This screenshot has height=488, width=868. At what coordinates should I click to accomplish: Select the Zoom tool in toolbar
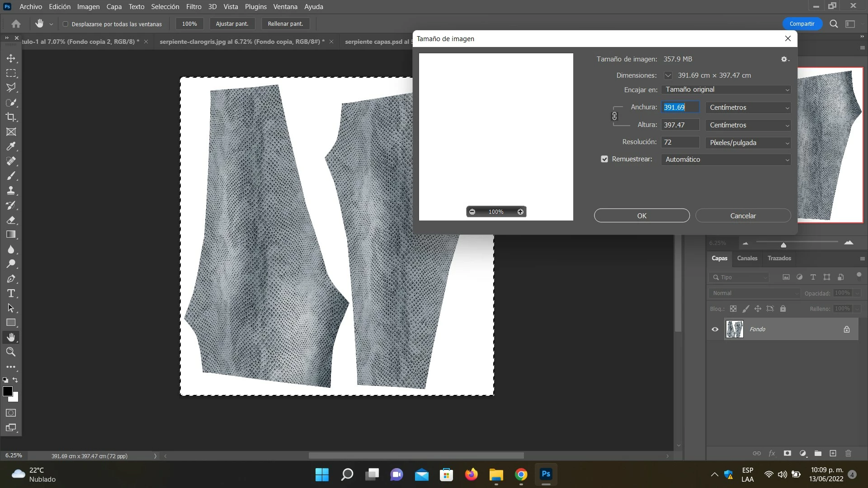pyautogui.click(x=11, y=352)
